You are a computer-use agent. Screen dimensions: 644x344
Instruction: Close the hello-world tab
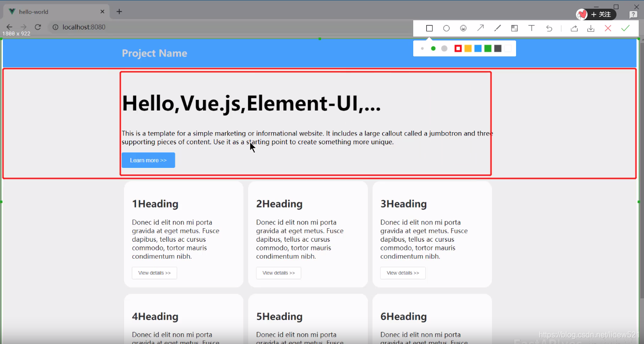click(102, 12)
